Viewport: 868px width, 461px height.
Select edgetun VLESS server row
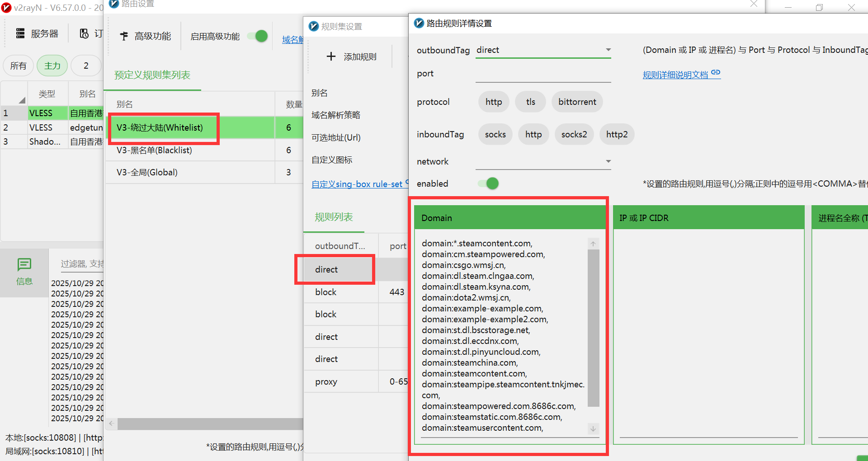coord(52,127)
